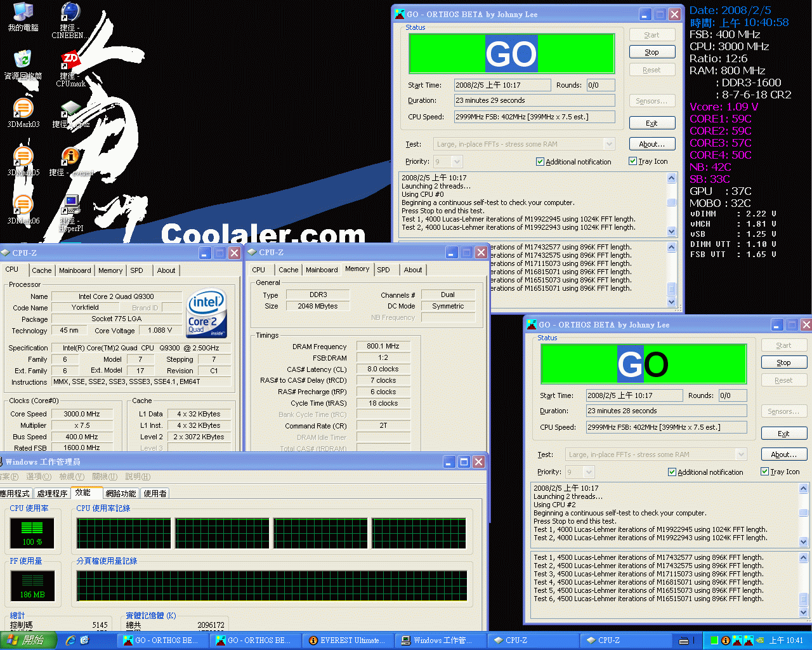The image size is (812, 650).
Task: Open Test dropdown in CPU #2 ORTHOS window
Action: [x=741, y=454]
